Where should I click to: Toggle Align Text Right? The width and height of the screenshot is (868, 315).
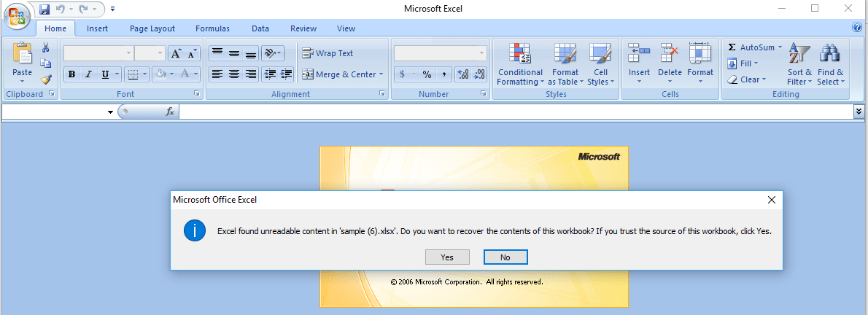point(251,74)
